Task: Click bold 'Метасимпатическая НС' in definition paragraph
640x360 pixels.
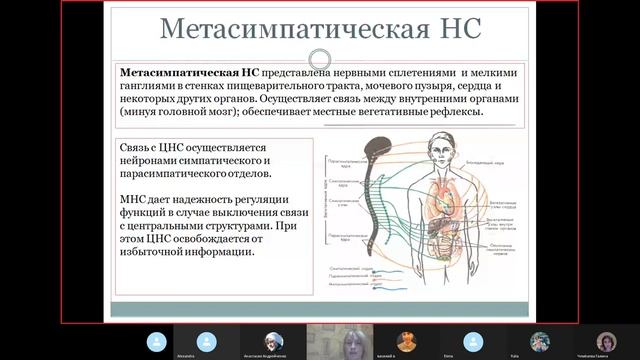Action: pos(189,73)
